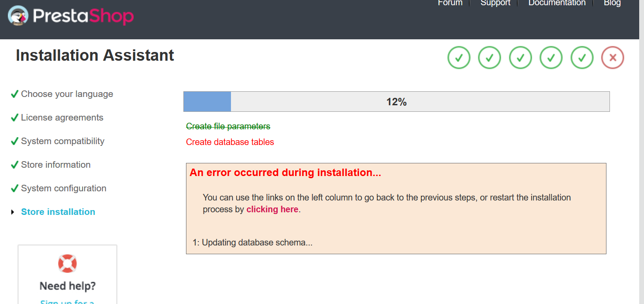Open the Forum link
Image resolution: width=644 pixels, height=304 pixels.
(x=450, y=3)
